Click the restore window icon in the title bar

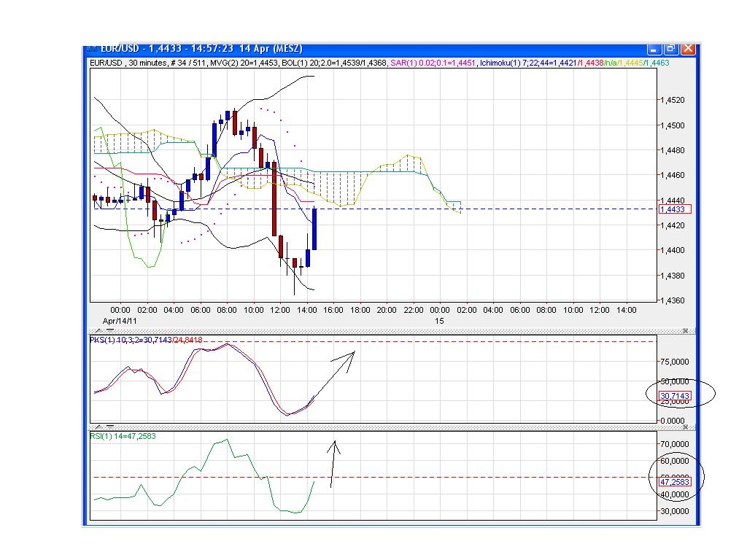(670, 48)
